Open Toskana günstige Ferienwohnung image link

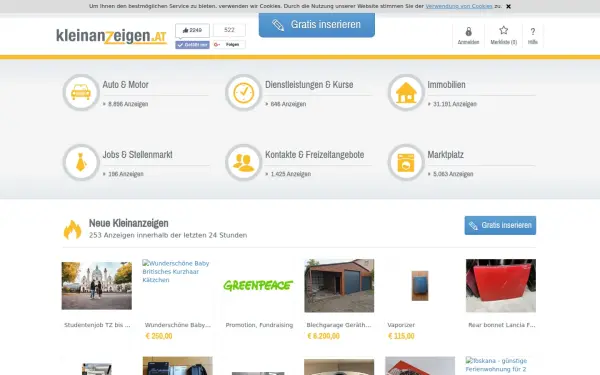click(497, 365)
